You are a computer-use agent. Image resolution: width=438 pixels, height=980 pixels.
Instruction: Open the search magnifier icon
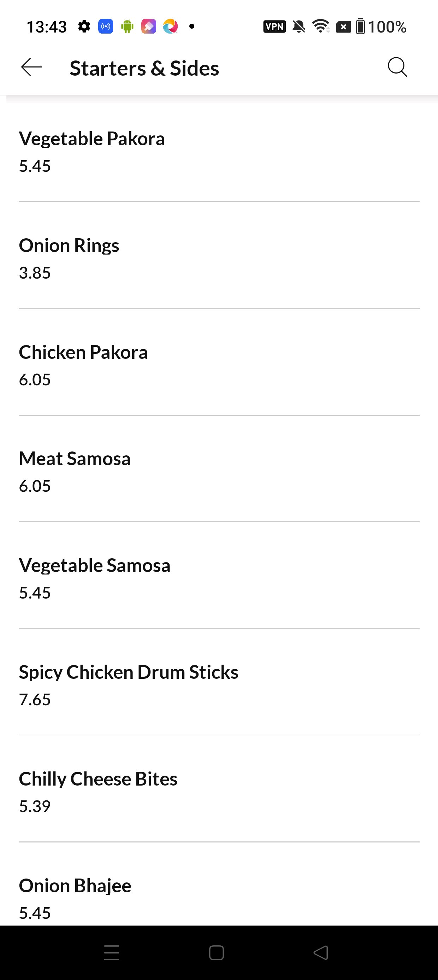[397, 68]
